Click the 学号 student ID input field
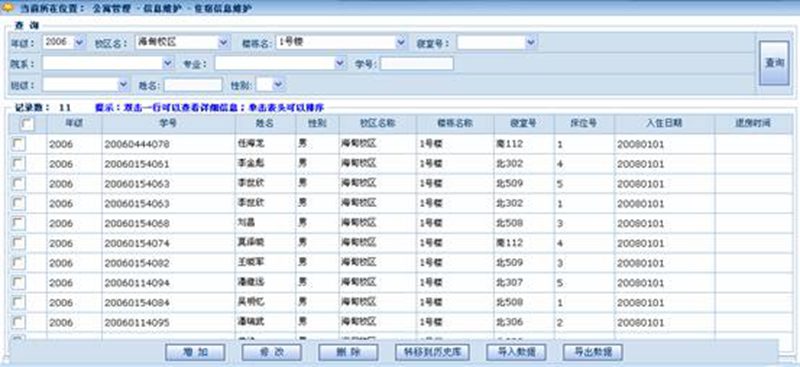The width and height of the screenshot is (800, 367). (x=417, y=63)
